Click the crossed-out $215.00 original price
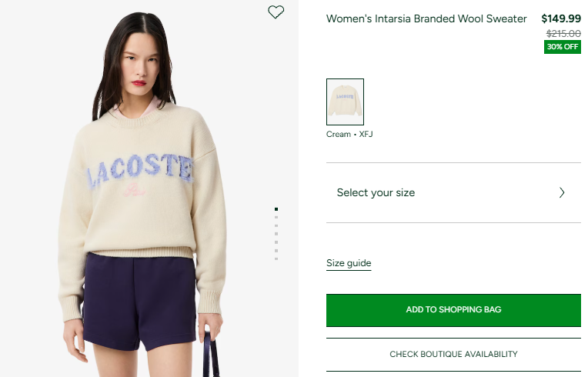588x377 pixels. click(563, 34)
